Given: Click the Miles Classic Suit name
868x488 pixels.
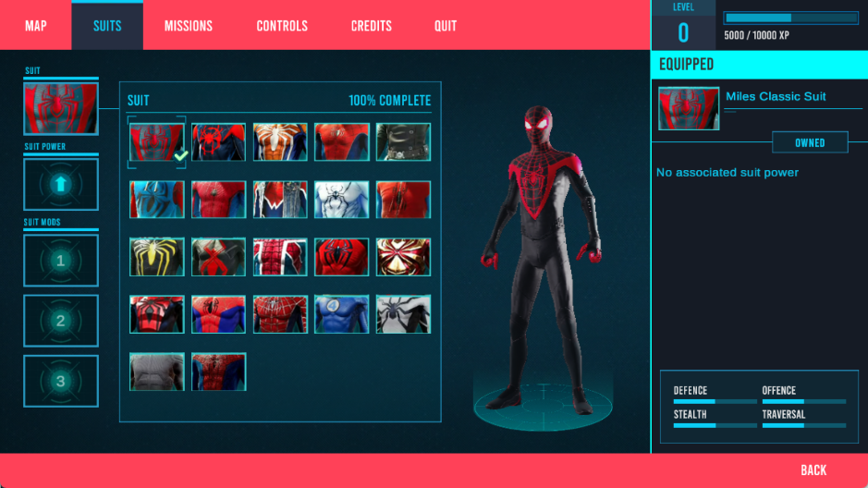Looking at the screenshot, I should 776,96.
